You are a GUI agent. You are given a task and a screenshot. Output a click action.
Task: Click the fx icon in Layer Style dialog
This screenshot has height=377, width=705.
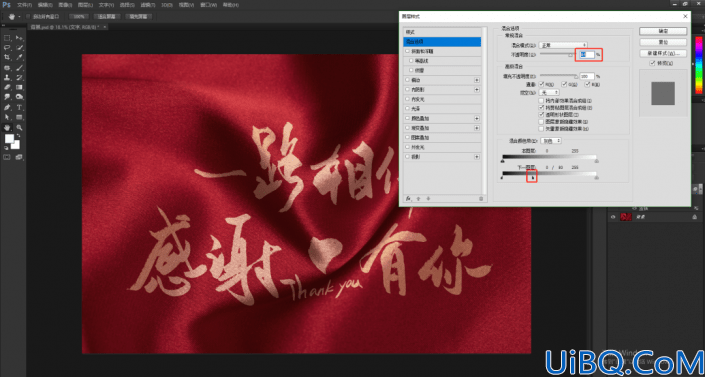coord(409,198)
